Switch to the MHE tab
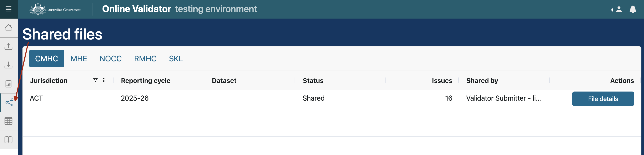The image size is (644, 155). pos(79,59)
